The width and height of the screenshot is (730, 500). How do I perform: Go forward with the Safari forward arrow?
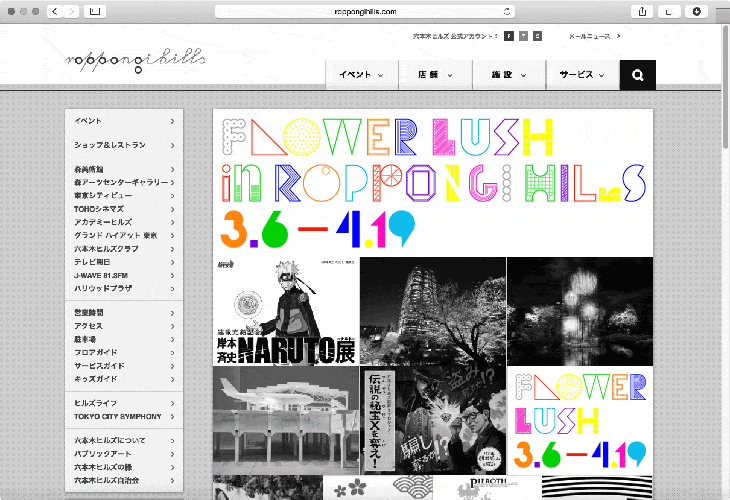[x=71, y=11]
